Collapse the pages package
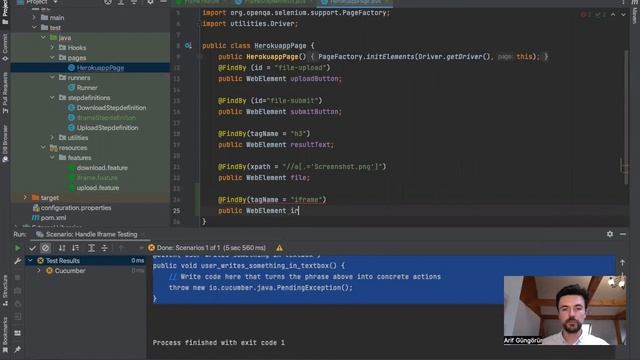This screenshot has height=360, width=640. click(52, 58)
